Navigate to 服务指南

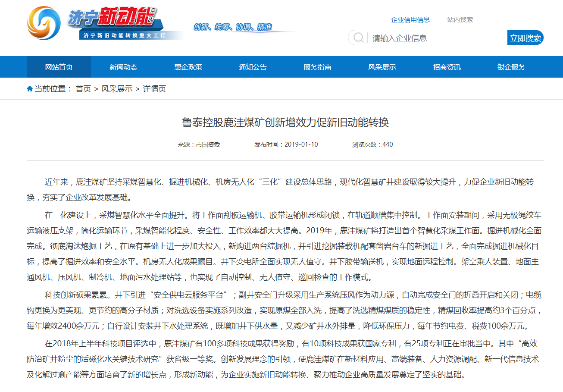pos(317,67)
